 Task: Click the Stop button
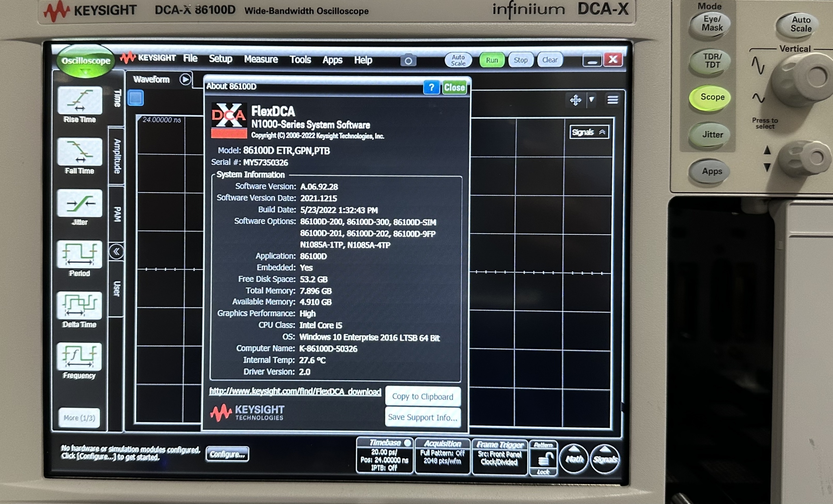tap(521, 60)
